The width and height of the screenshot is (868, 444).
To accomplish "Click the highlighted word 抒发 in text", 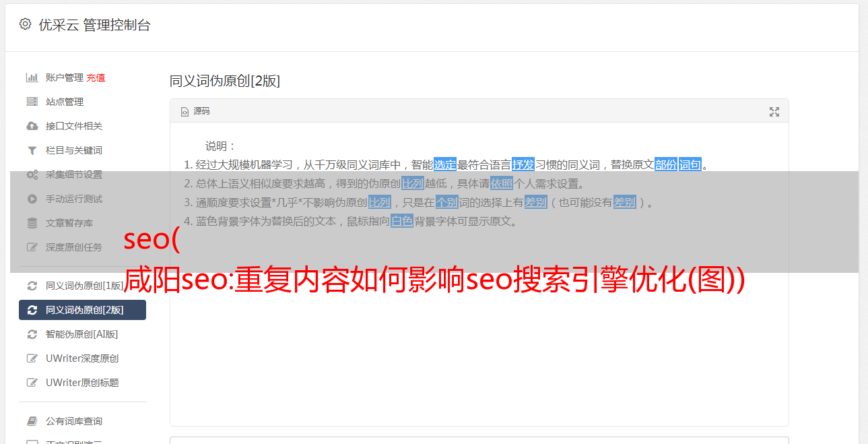I will pos(523,164).
